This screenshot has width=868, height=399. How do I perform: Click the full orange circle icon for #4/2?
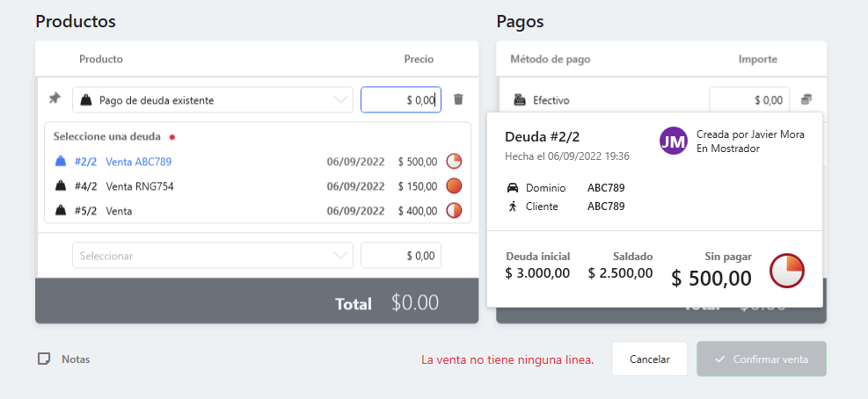tap(454, 186)
